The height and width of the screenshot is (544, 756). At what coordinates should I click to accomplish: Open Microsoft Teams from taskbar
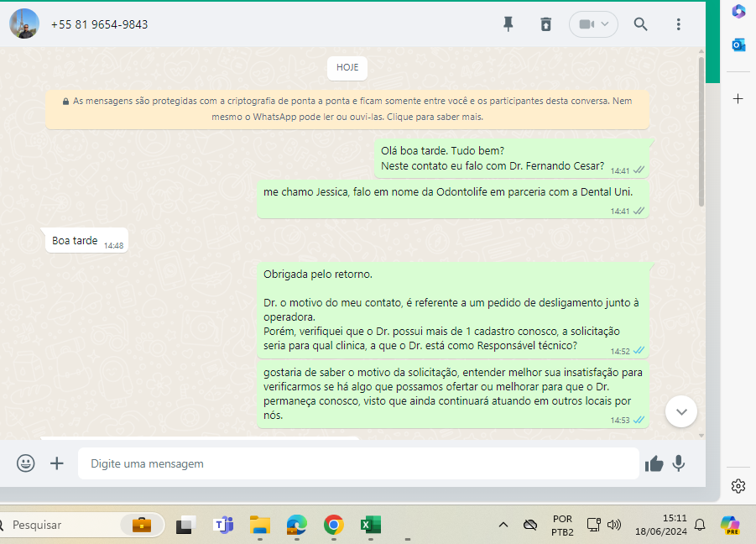(223, 525)
